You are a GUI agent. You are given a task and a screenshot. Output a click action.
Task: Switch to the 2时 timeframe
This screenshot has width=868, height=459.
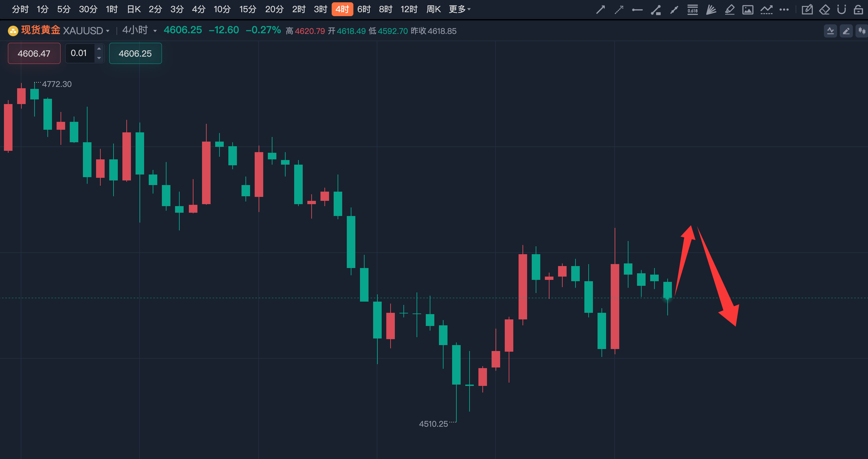point(298,9)
